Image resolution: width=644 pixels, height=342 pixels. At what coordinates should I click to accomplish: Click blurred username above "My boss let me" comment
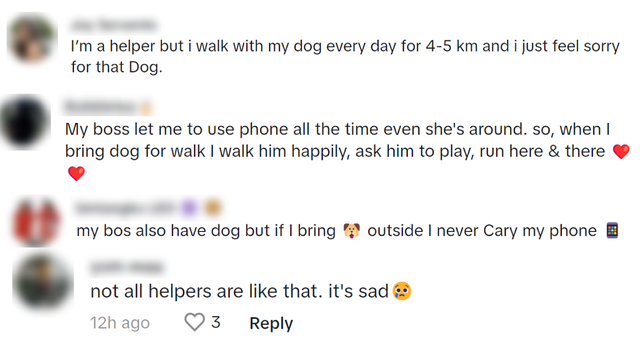pyautogui.click(x=100, y=107)
